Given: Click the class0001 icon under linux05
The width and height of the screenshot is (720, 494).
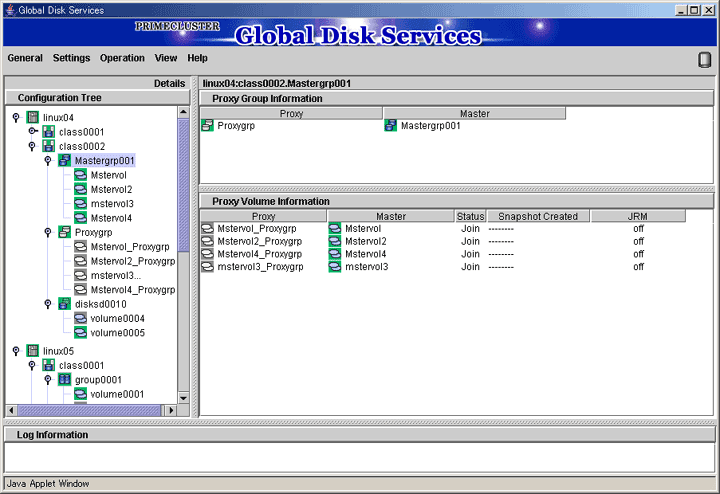Looking at the screenshot, I should pos(49,365).
